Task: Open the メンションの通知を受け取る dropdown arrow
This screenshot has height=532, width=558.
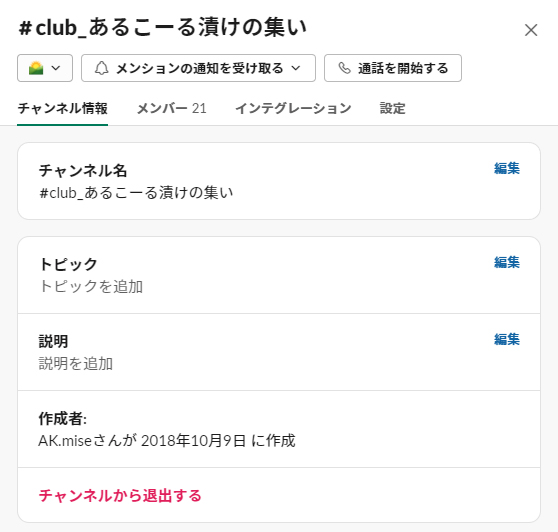Action: click(296, 68)
